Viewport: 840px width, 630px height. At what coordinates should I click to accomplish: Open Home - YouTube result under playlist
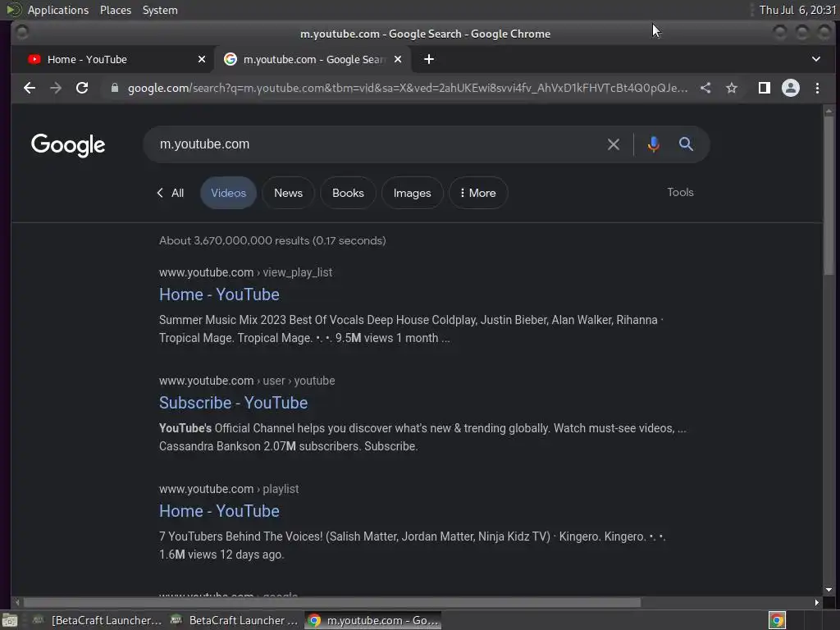pyautogui.click(x=219, y=511)
